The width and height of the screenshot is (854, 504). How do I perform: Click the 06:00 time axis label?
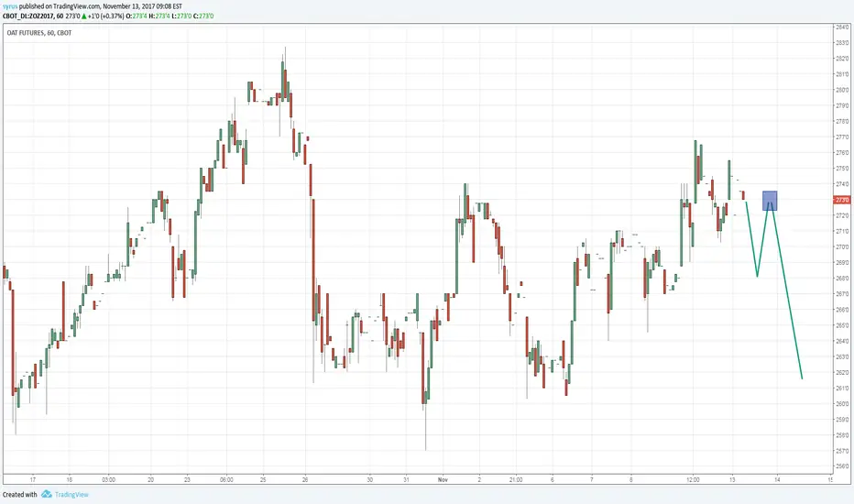(x=226, y=480)
